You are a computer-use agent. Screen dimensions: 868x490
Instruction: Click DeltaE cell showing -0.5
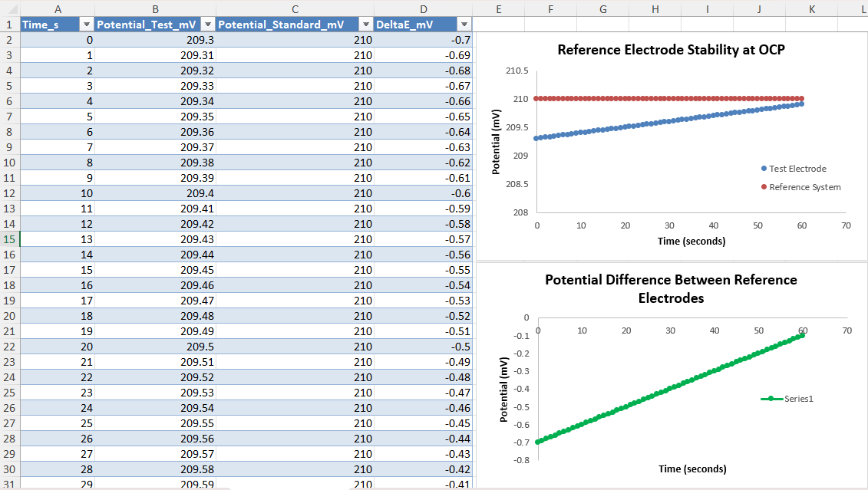424,347
